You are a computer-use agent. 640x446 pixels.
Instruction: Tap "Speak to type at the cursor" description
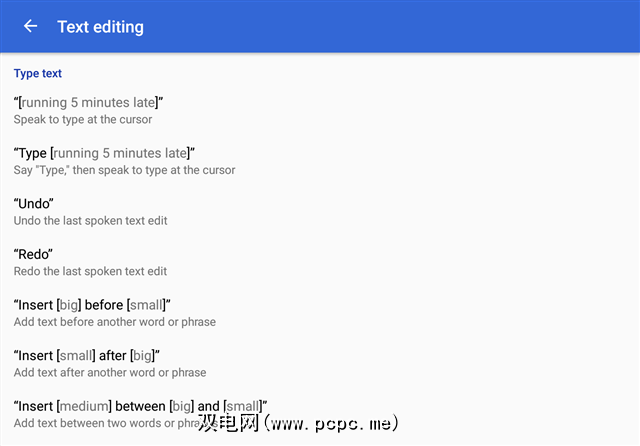point(83,120)
